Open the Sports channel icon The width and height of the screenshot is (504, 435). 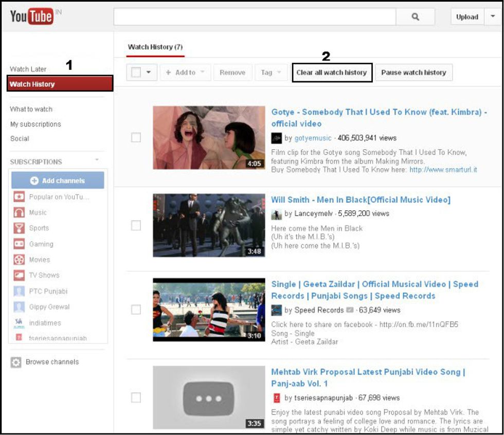(x=19, y=228)
